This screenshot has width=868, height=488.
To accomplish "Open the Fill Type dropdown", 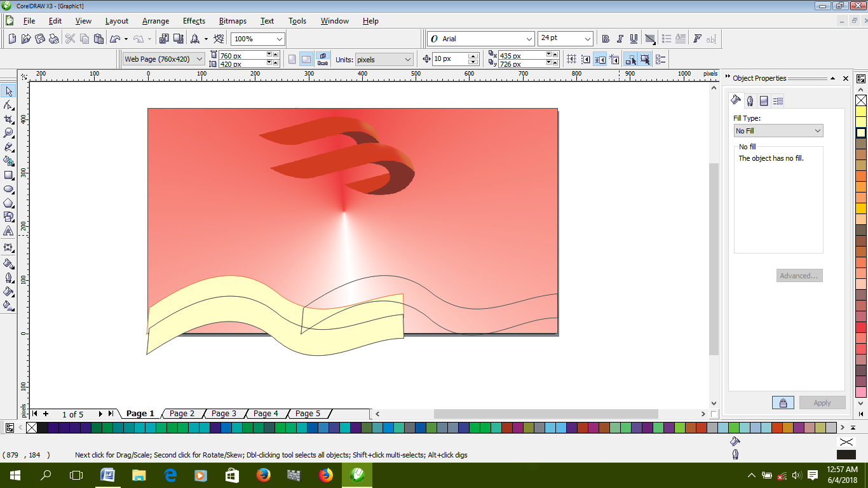I will tap(778, 130).
